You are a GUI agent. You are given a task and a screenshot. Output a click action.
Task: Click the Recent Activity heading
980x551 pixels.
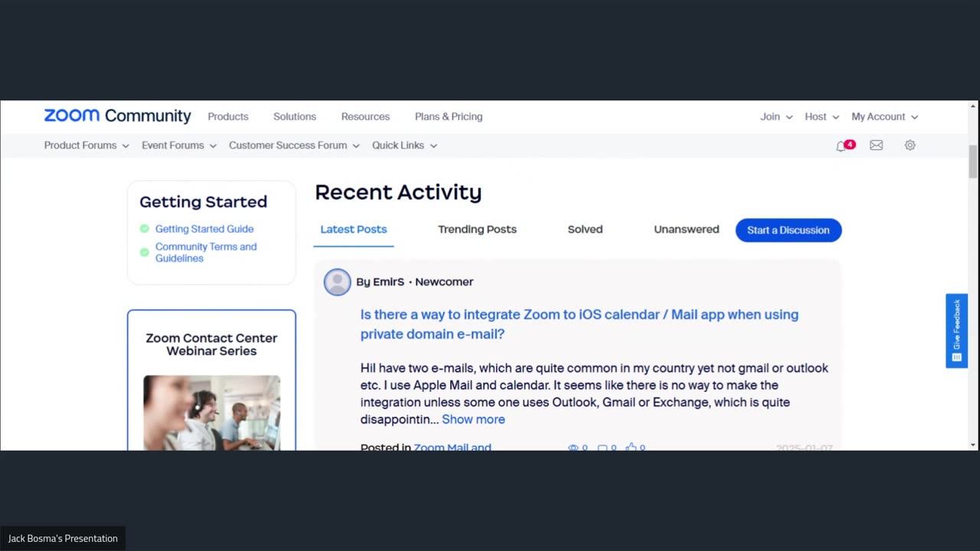tap(398, 193)
